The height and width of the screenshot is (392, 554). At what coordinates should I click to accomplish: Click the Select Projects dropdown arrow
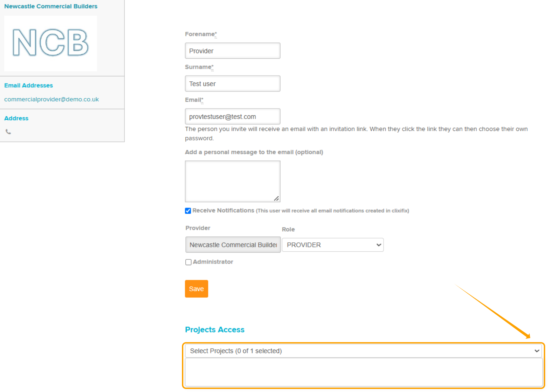click(537, 351)
